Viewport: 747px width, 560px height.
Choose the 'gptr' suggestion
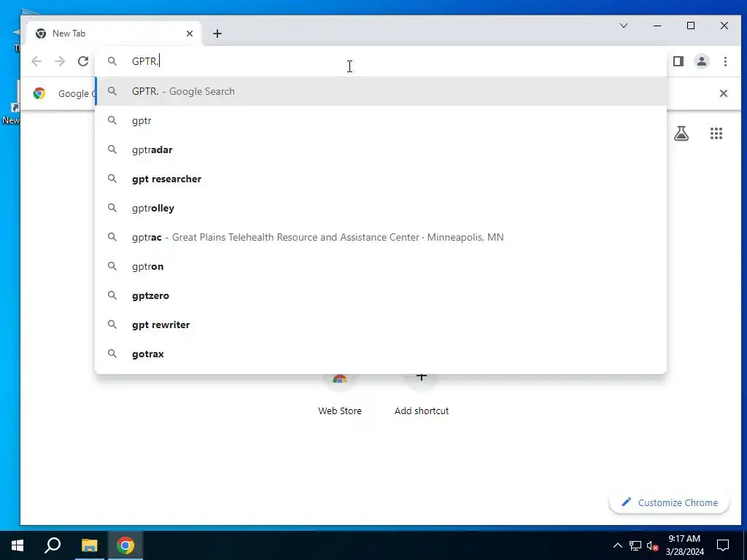tap(381, 120)
